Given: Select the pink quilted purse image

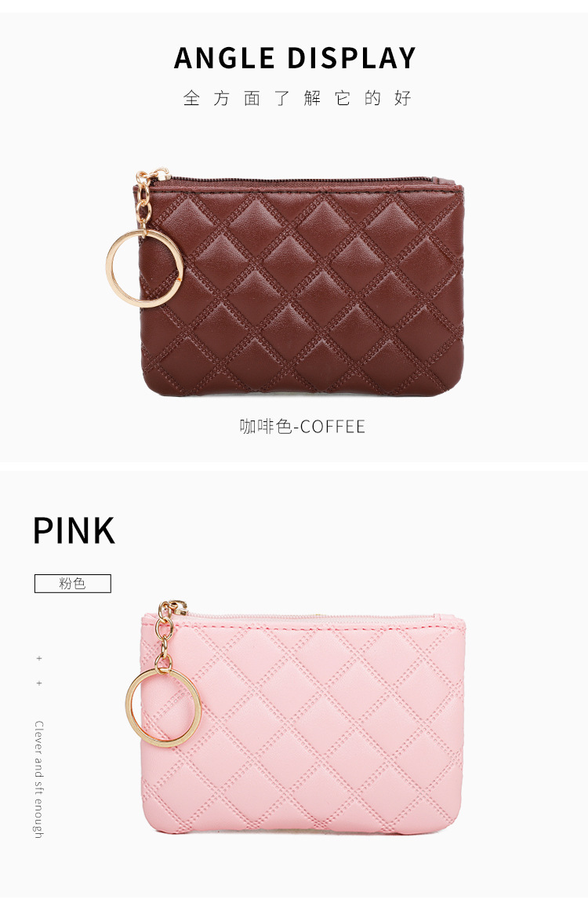Looking at the screenshot, I should coord(295,718).
